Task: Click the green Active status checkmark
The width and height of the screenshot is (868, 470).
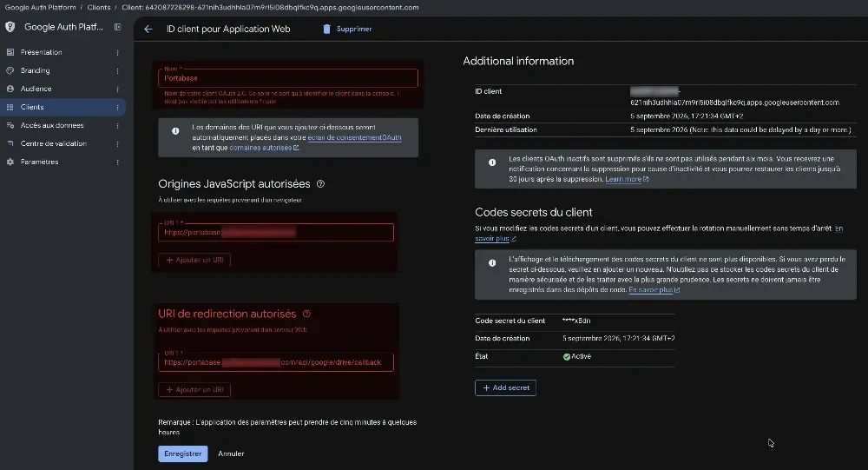Action: pos(566,356)
